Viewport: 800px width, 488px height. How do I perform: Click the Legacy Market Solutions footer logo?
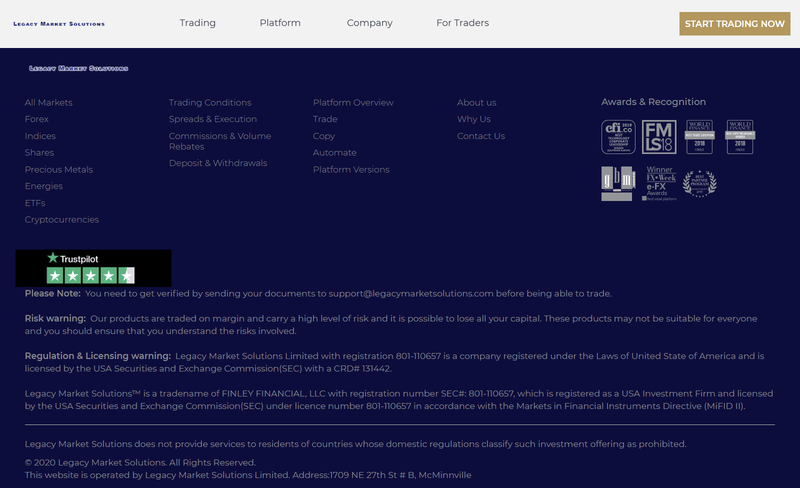click(79, 68)
